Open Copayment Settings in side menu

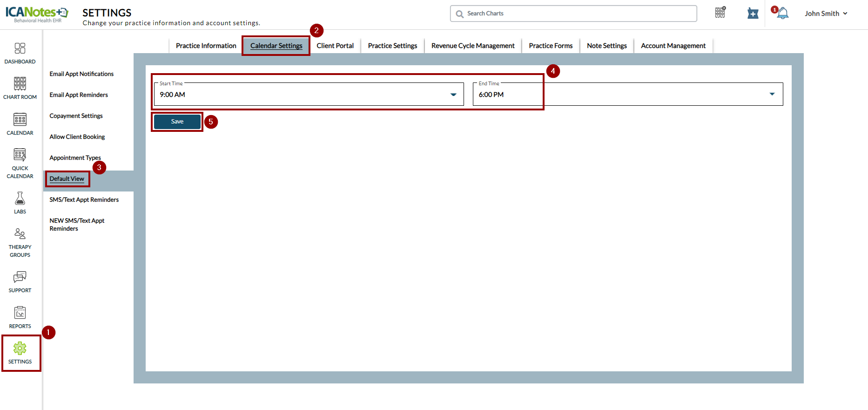pyautogui.click(x=76, y=116)
